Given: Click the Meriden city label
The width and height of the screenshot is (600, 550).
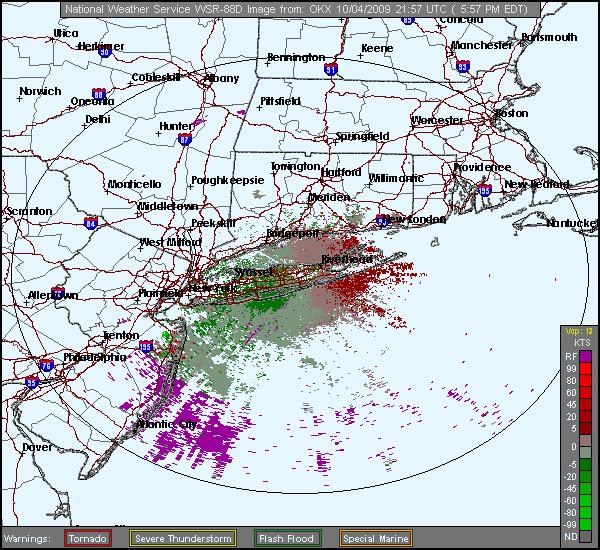Looking at the screenshot, I should [329, 197].
